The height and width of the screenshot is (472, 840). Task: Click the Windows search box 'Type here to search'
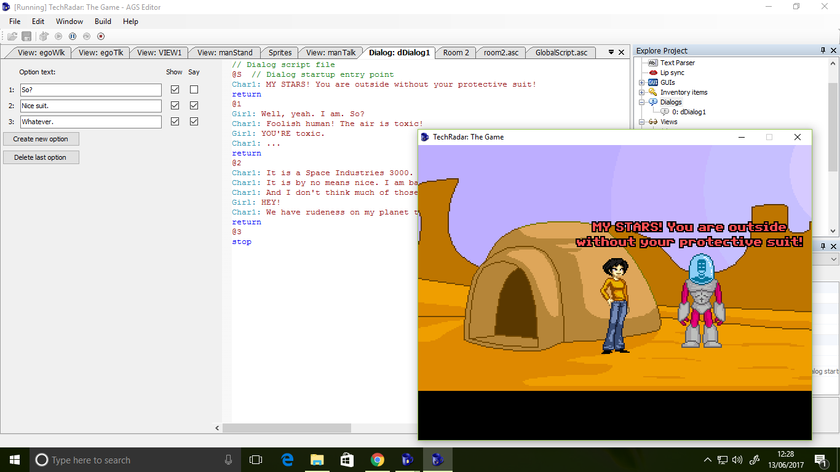[x=136, y=460]
